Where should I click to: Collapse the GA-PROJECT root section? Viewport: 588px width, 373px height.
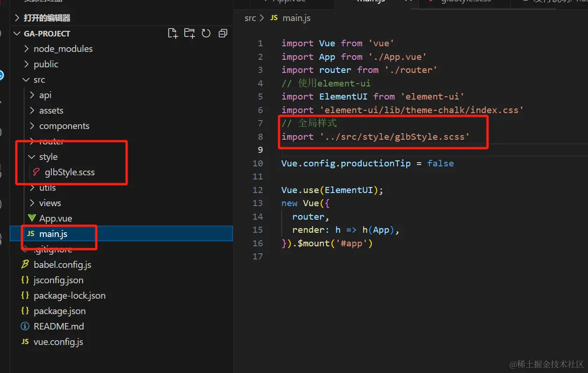18,33
